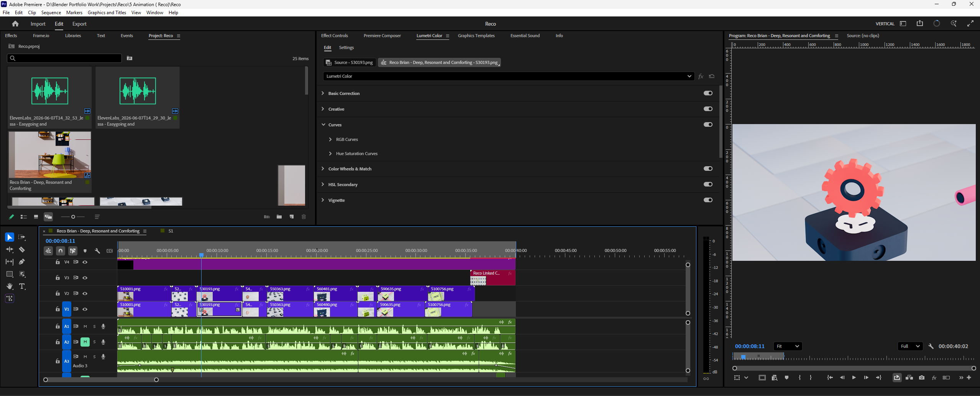Select the Pen tool in the tools panel
This screenshot has width=980, height=396.
coord(22,262)
